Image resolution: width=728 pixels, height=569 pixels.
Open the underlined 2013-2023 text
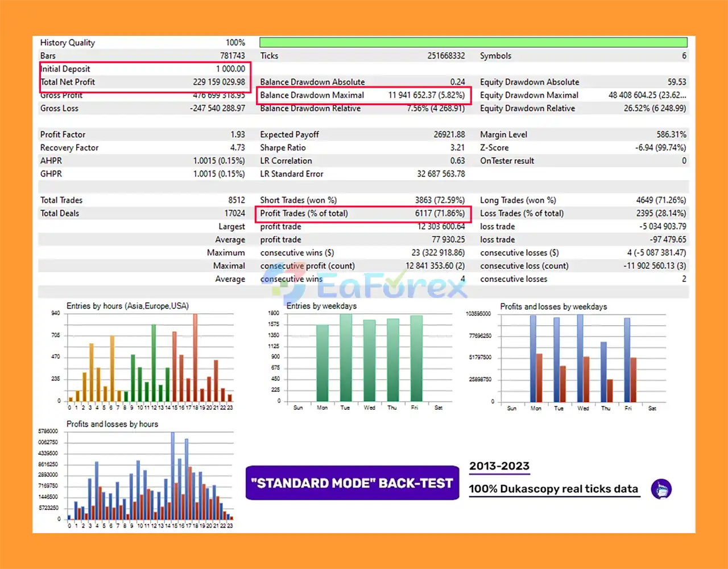(499, 466)
